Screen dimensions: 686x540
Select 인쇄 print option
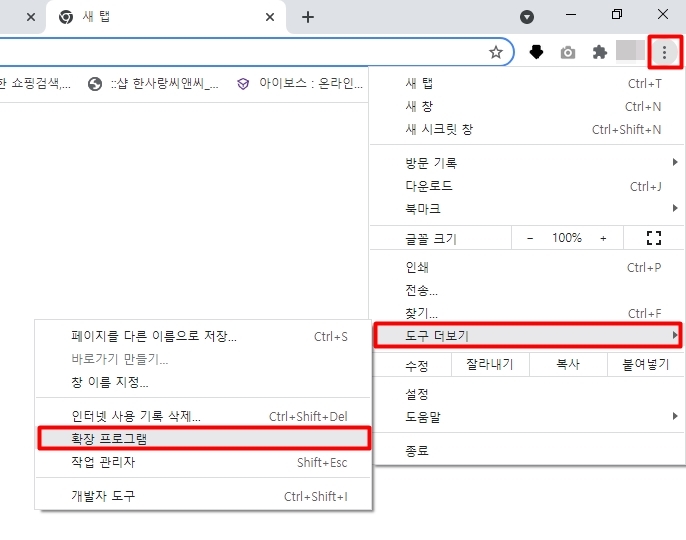pyautogui.click(x=527, y=267)
